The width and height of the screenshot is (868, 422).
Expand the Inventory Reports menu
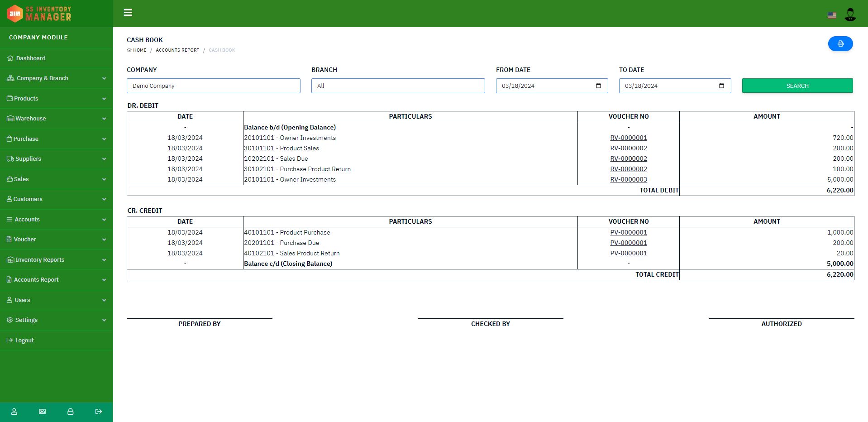[x=57, y=260]
